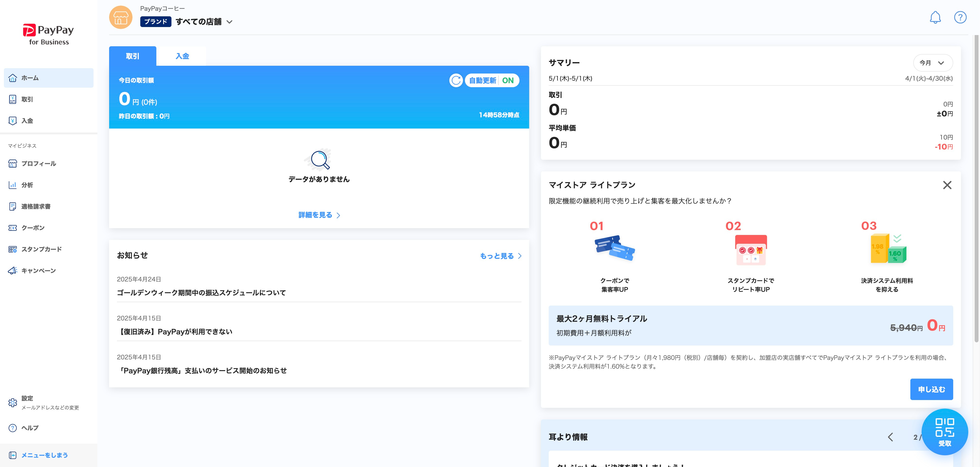The image size is (980, 467).
Task: Click the プロフィール store icon
Action: [13, 164]
